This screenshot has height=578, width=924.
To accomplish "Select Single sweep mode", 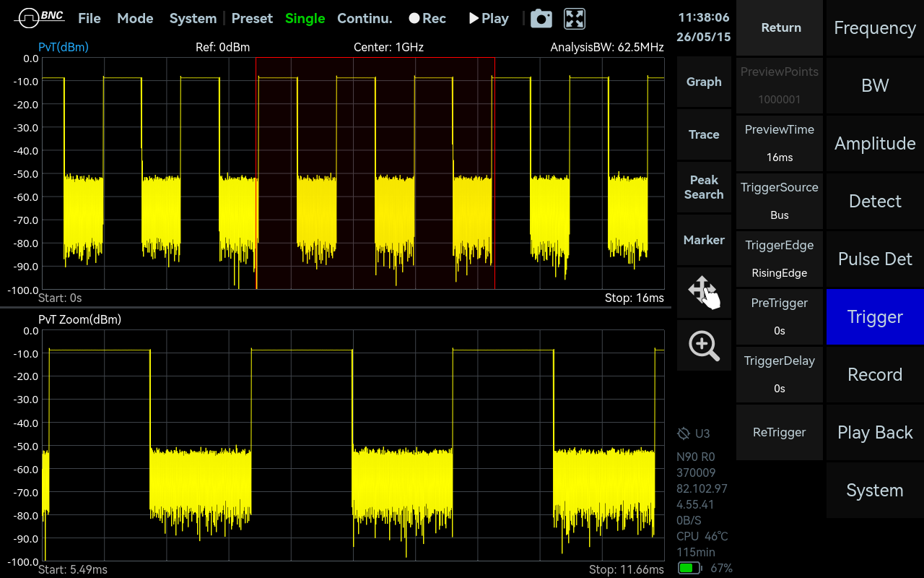I will coord(305,19).
